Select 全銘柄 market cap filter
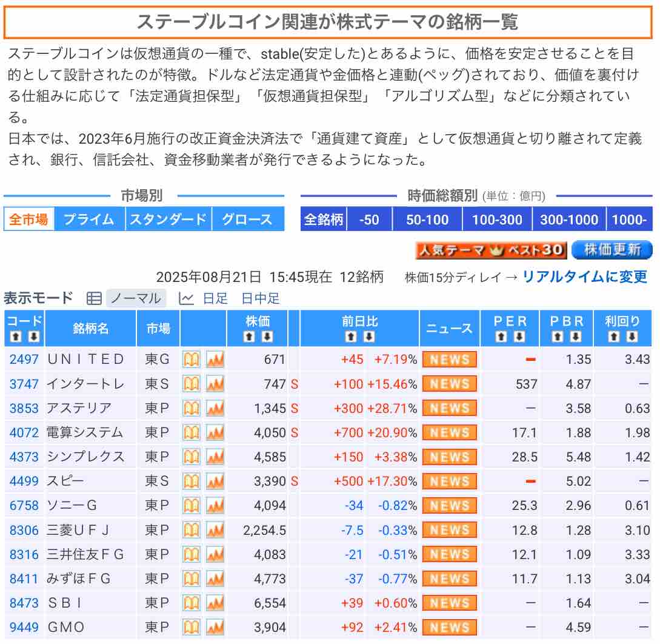660x644 pixels. point(323,220)
